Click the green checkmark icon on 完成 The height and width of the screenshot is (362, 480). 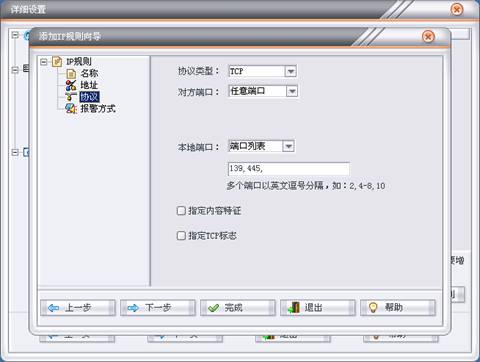213,308
